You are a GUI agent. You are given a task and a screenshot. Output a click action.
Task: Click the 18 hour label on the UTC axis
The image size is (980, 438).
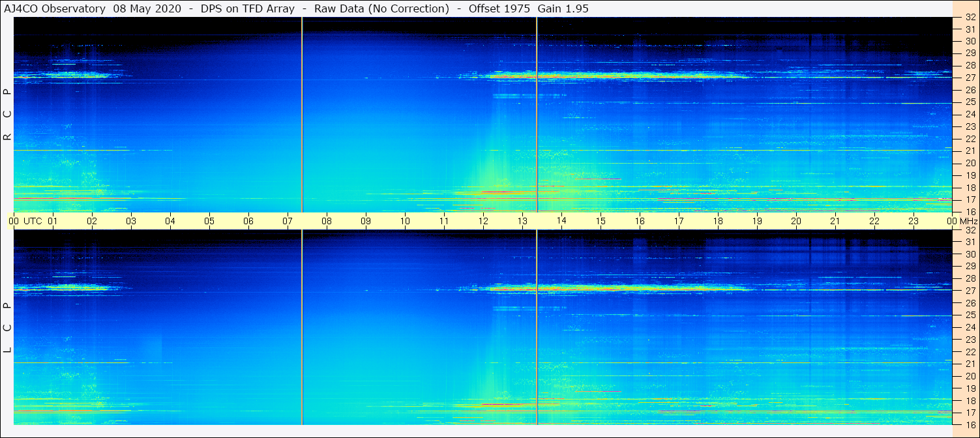click(x=718, y=221)
